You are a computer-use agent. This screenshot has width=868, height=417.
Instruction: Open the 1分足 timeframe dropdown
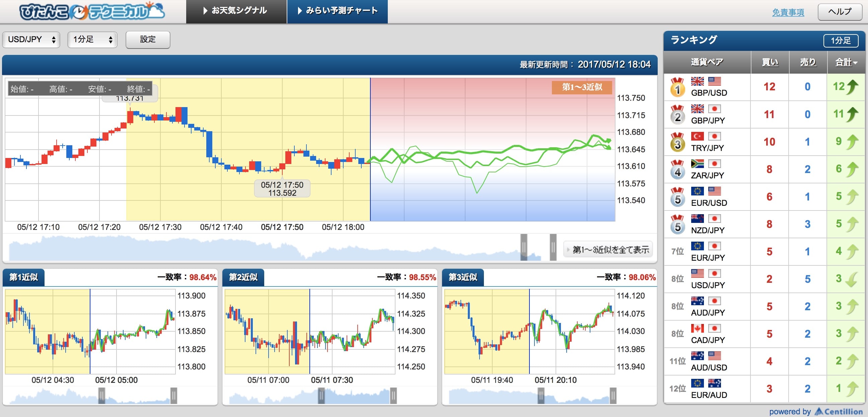coord(92,40)
